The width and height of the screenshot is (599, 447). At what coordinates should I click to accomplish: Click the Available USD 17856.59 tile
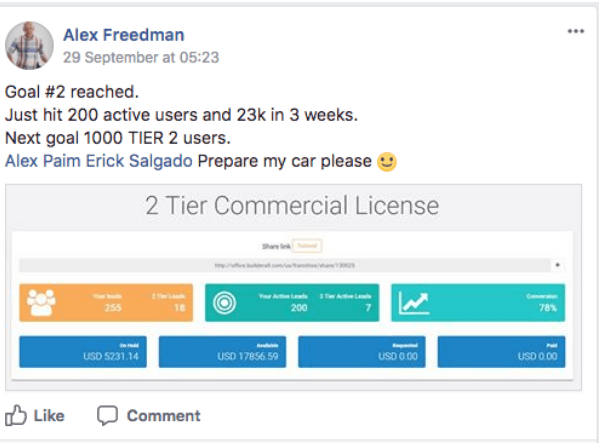[x=222, y=352]
